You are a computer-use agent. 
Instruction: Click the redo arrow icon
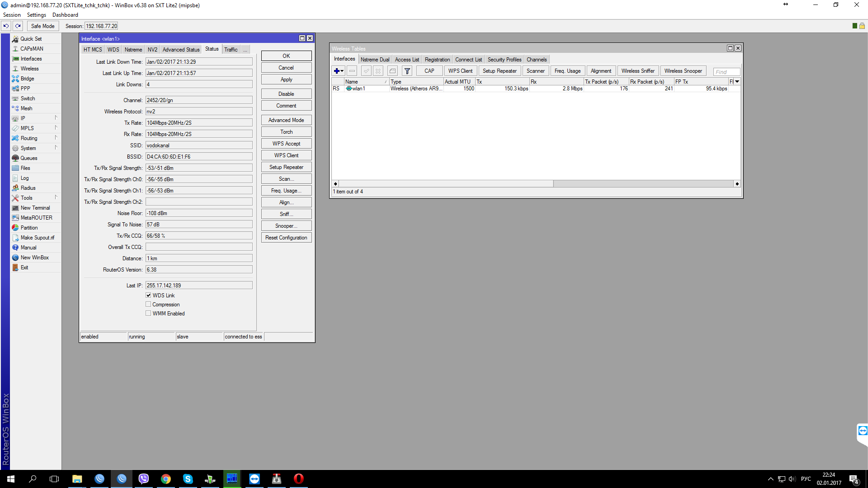click(18, 26)
